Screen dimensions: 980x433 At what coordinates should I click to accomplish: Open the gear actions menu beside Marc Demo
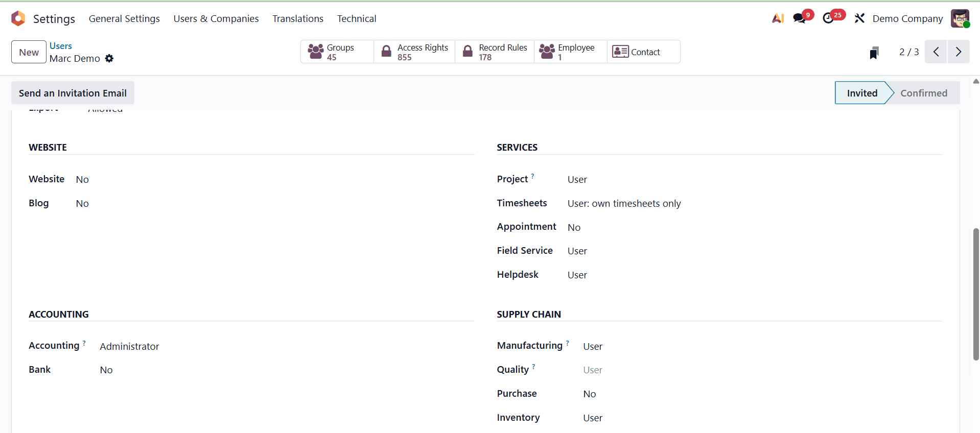pos(109,58)
